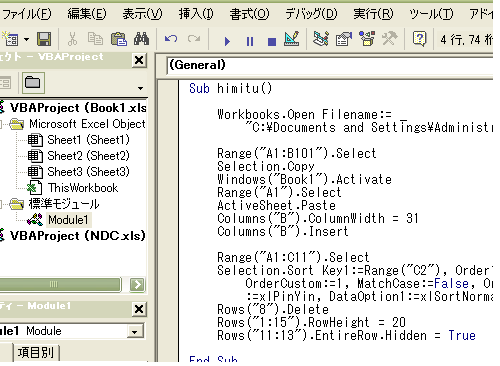This screenshot has height=366, width=500.
Task: Click the Project Explorer toolbar options arrow
Action: click(140, 88)
